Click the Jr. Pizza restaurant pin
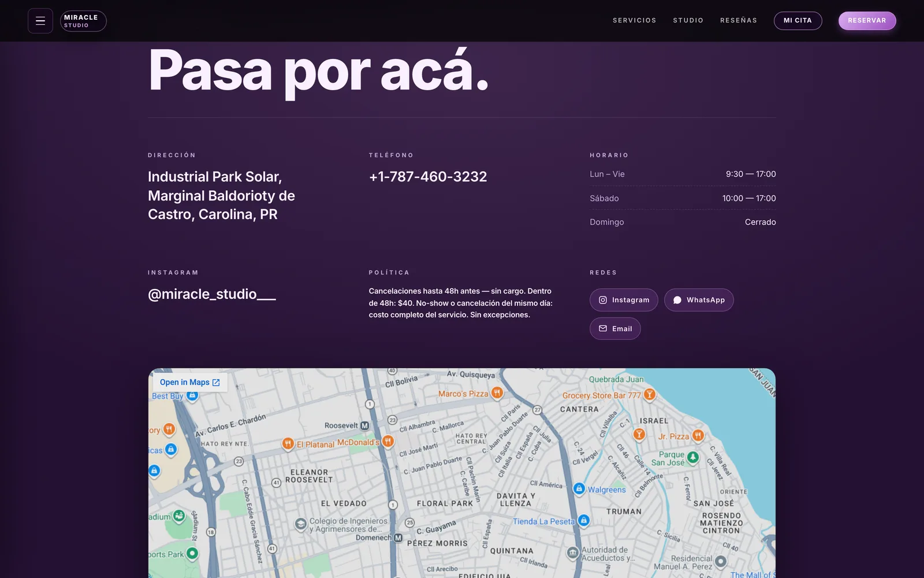The image size is (924, 578). 698,436
